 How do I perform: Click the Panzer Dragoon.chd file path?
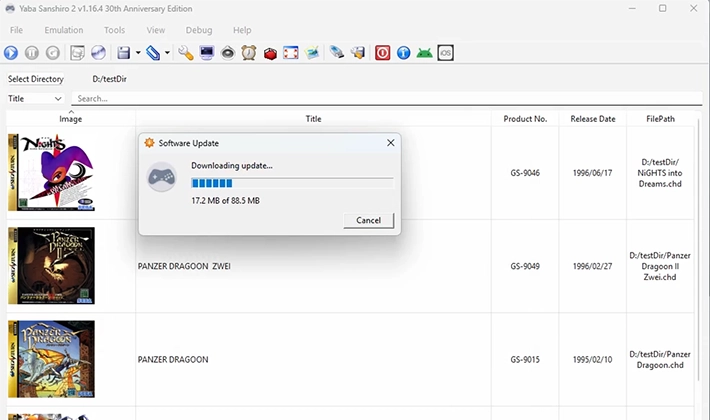[660, 359]
